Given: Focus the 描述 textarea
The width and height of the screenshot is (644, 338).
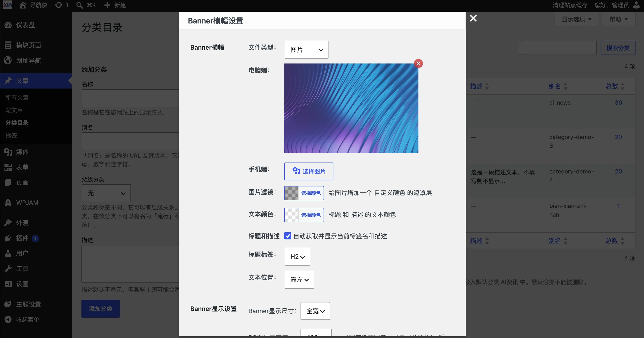Looking at the screenshot, I should tap(130, 264).
